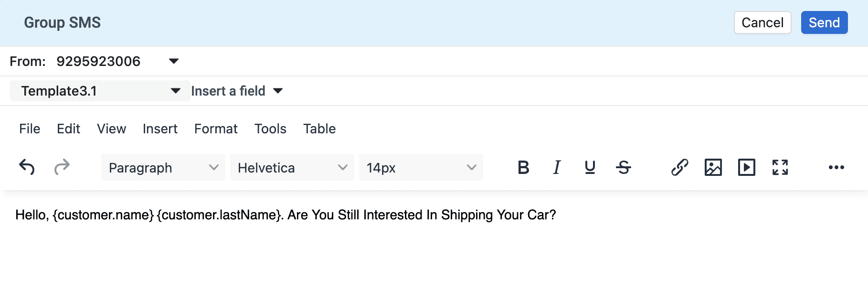Open the Tools menu
868x281 pixels.
tap(270, 129)
